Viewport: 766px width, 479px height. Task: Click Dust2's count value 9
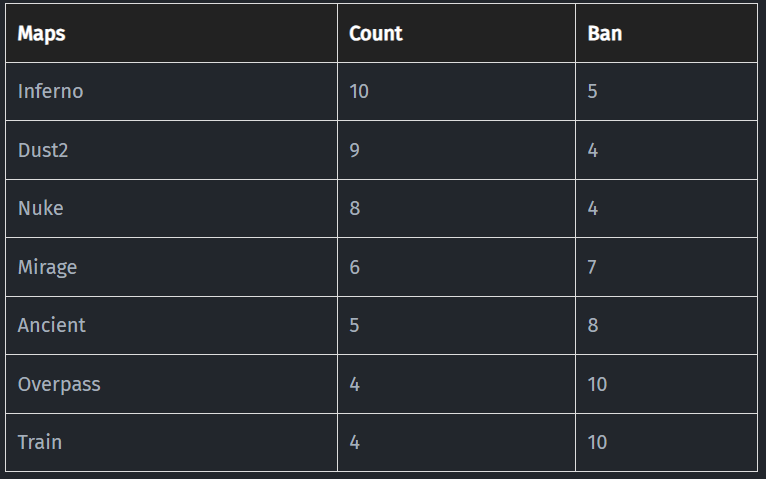pos(355,150)
